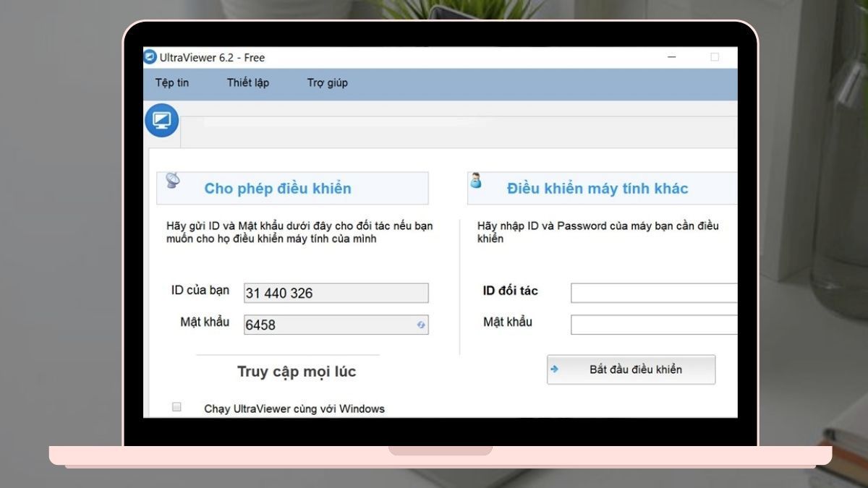868x488 pixels.
Task: Click text Hãy gửi ID và Mật khẩu
Action: [299, 232]
